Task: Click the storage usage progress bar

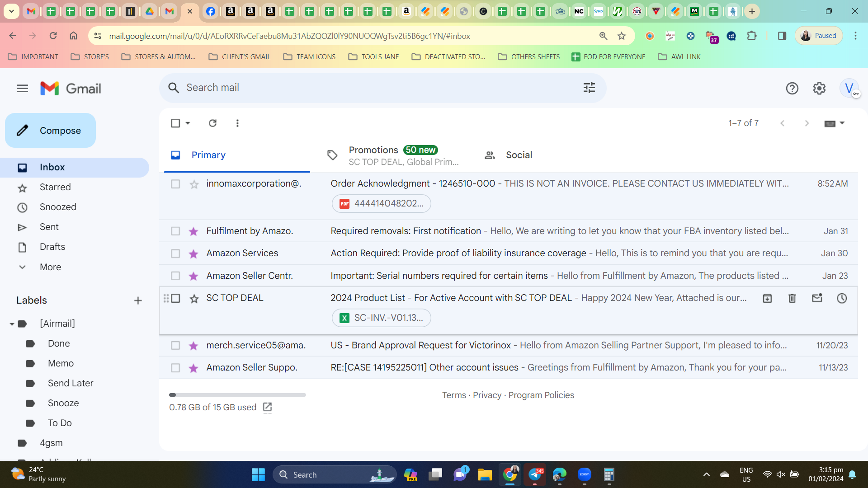Action: tap(237, 395)
